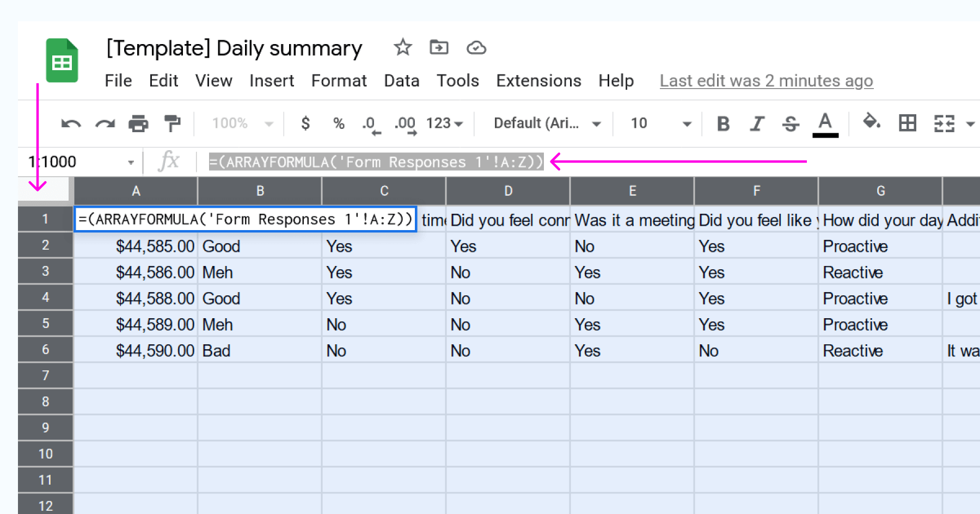
Task: Open the cell Borders tool
Action: point(908,123)
